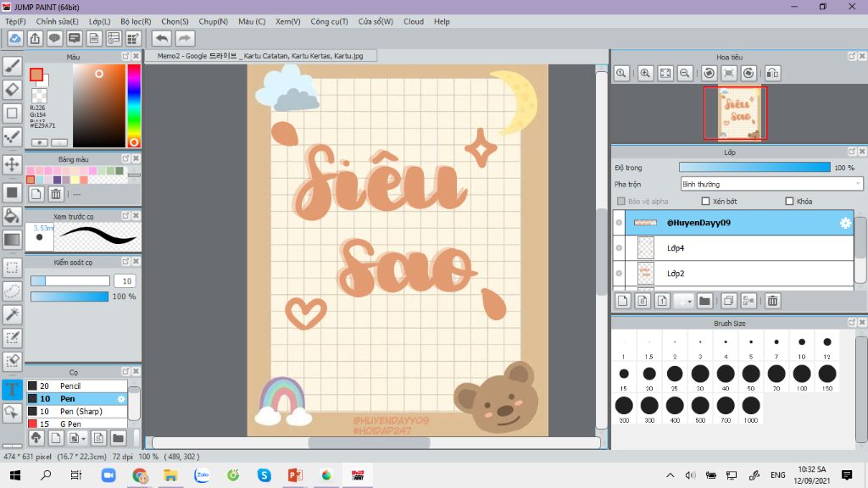Open the Pha trộn blend mode dropdown
Viewport: 868px width, 488px height.
(x=771, y=184)
